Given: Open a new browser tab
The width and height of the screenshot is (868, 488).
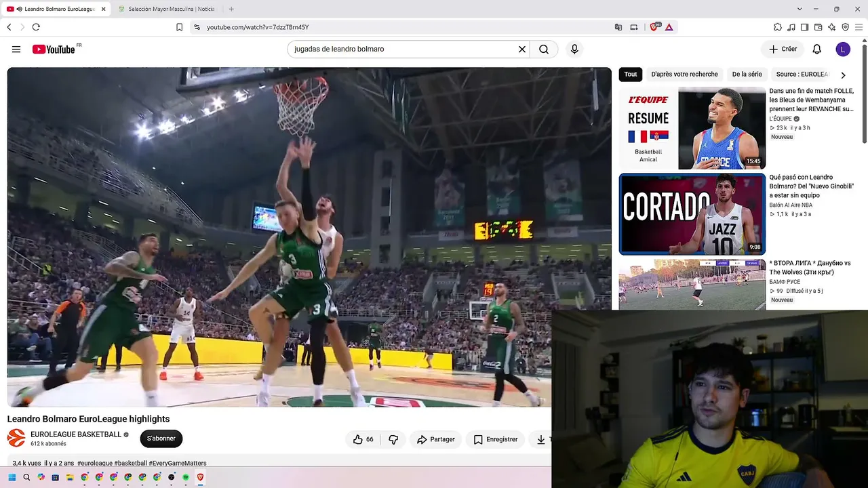Looking at the screenshot, I should (x=231, y=9).
